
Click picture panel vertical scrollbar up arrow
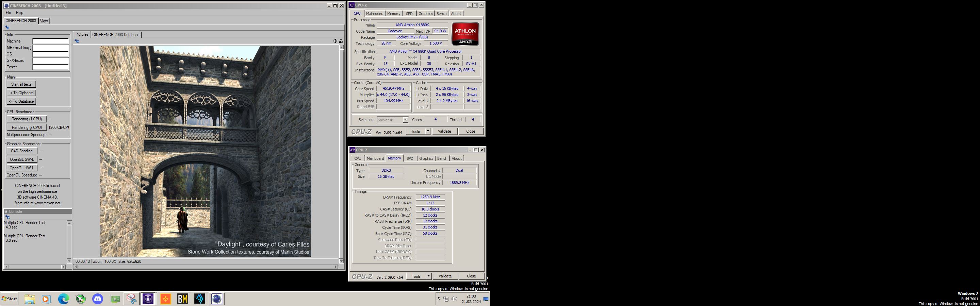341,47
